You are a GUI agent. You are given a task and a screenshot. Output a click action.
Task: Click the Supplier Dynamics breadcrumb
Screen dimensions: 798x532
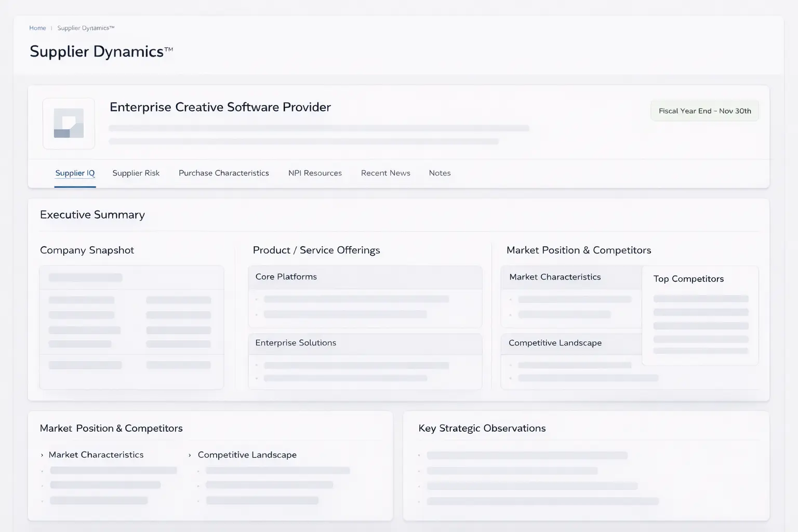[85, 28]
